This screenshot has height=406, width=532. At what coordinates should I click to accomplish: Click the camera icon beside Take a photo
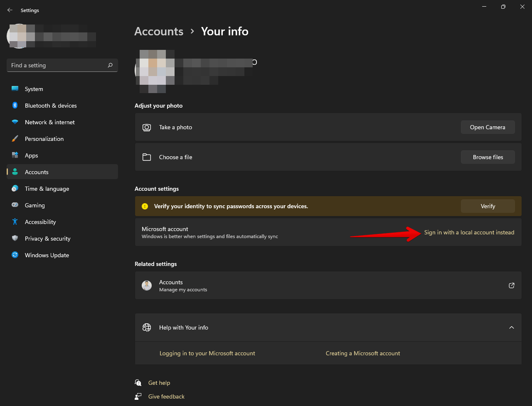[147, 128]
